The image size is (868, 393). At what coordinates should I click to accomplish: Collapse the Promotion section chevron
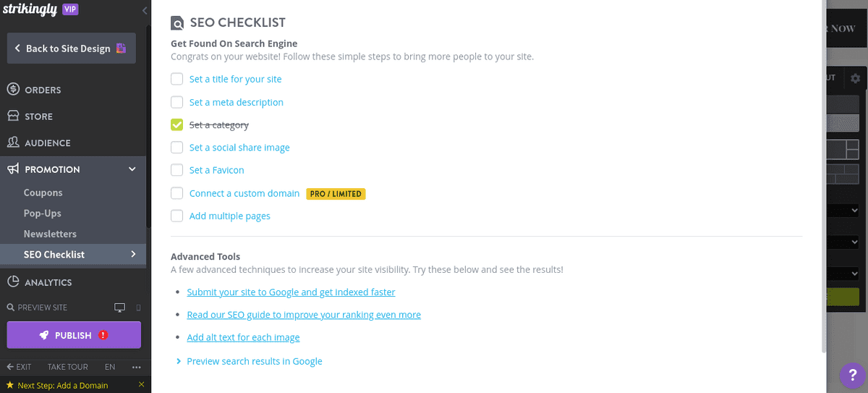132,169
